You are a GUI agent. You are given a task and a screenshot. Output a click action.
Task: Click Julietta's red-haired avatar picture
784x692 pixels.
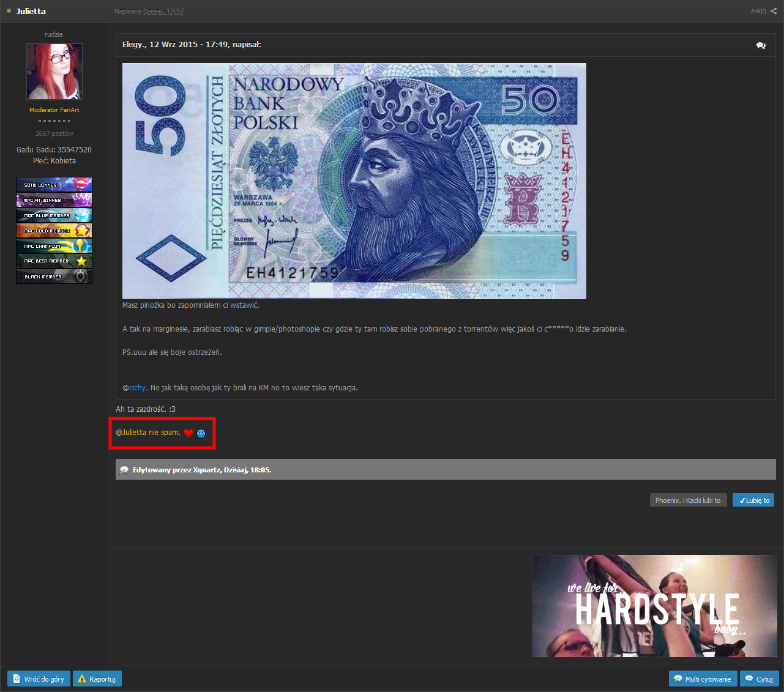54,72
